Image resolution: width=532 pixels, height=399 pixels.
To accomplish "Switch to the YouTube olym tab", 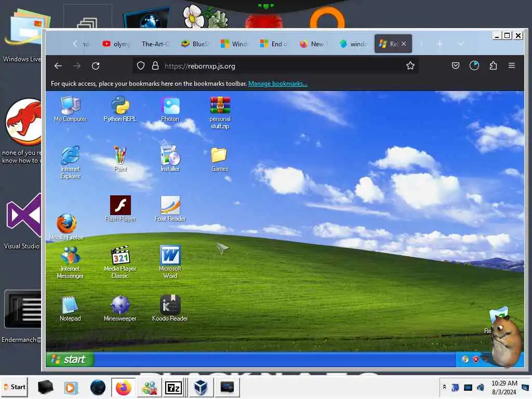I will (x=116, y=44).
